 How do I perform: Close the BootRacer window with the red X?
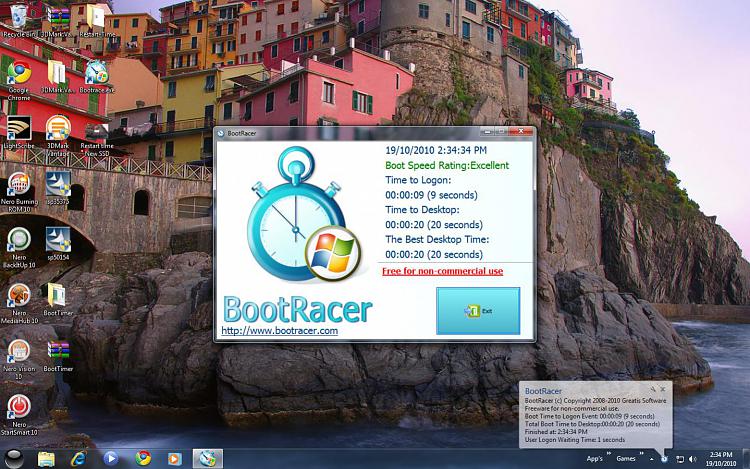[520, 131]
